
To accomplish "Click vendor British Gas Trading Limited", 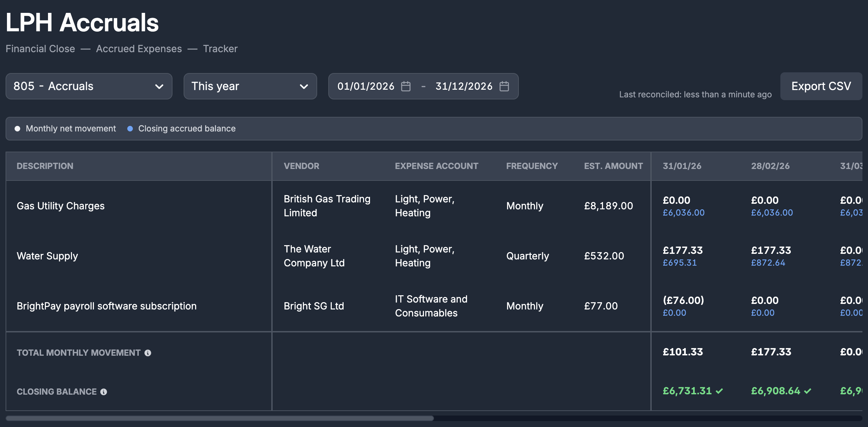I will pos(327,206).
